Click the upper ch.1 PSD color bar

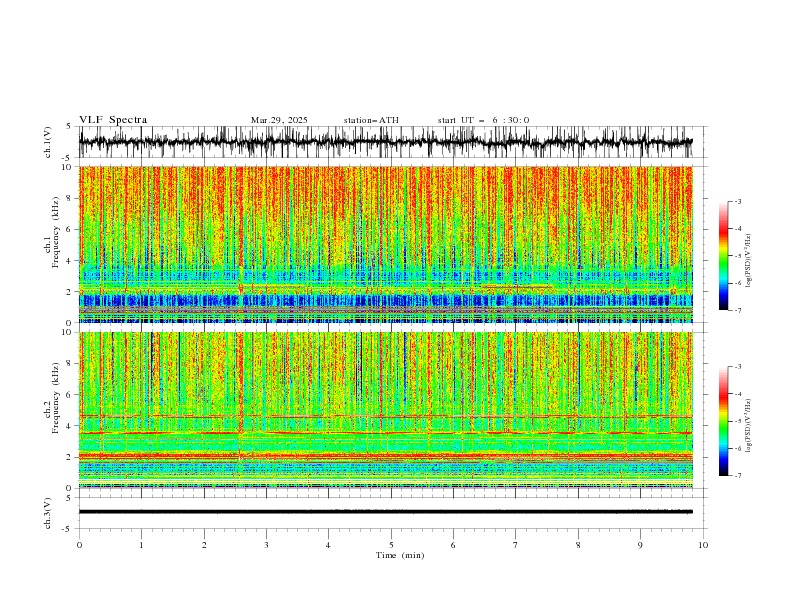[x=723, y=256]
